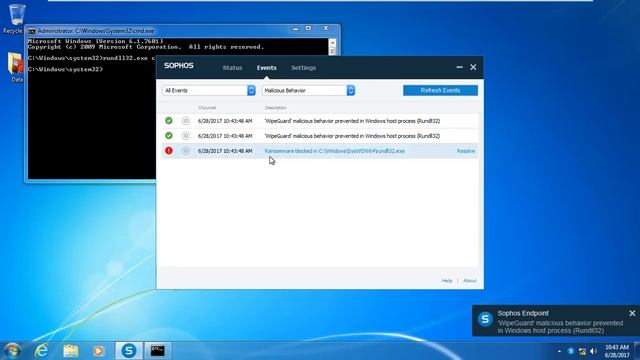Image resolution: width=640 pixels, height=360 pixels.
Task: Open the Windows Start menu
Action: click(12, 351)
